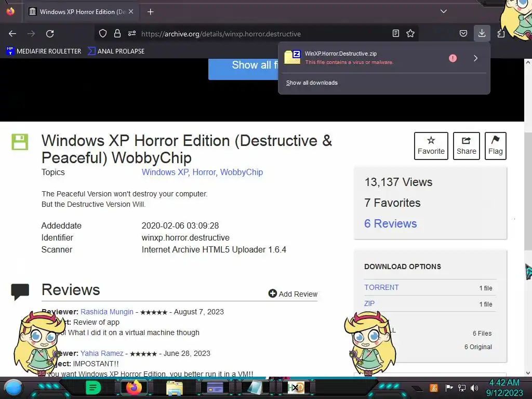Open the Action Center flag tray icon
Image resolution: width=532 pixels, height=399 pixels.
pos(449,388)
